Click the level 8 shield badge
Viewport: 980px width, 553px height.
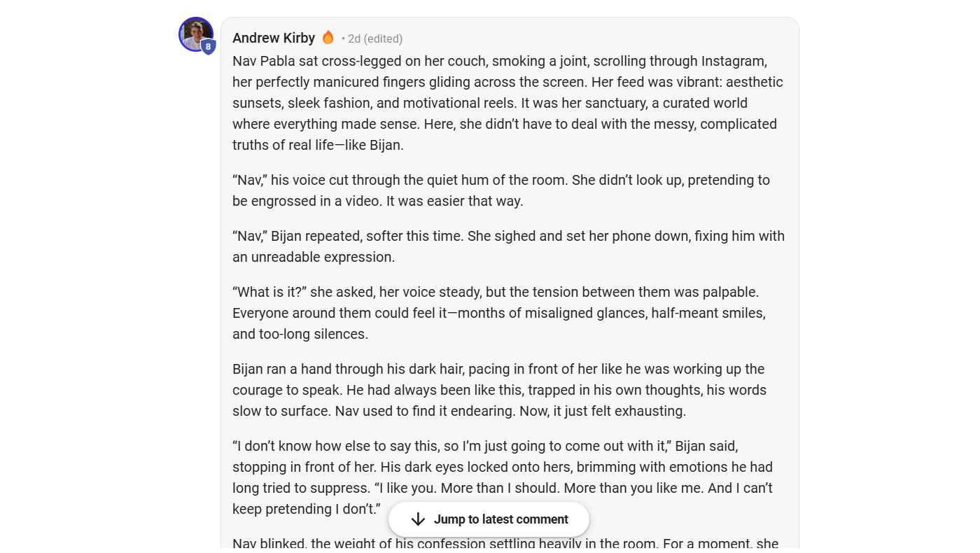[208, 47]
